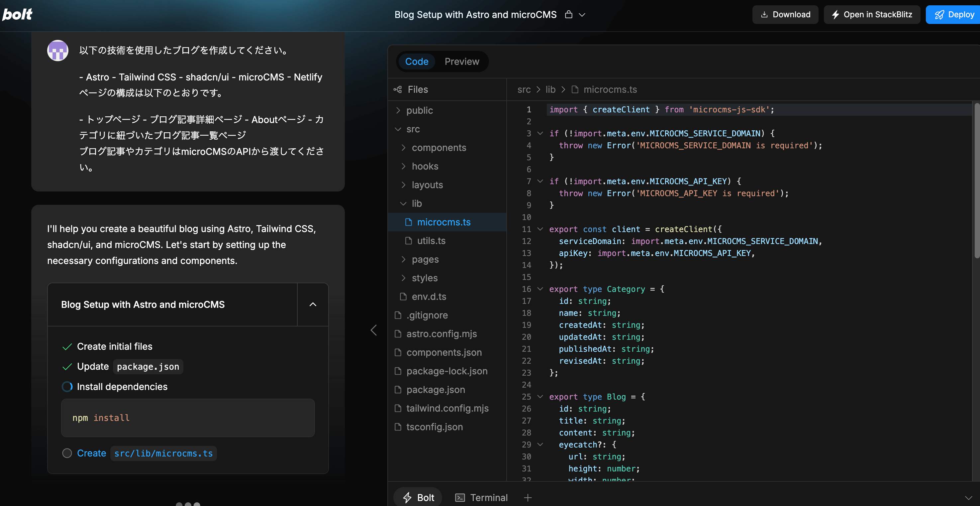This screenshot has width=980, height=506.
Task: Click the Files panel label
Action: [418, 89]
